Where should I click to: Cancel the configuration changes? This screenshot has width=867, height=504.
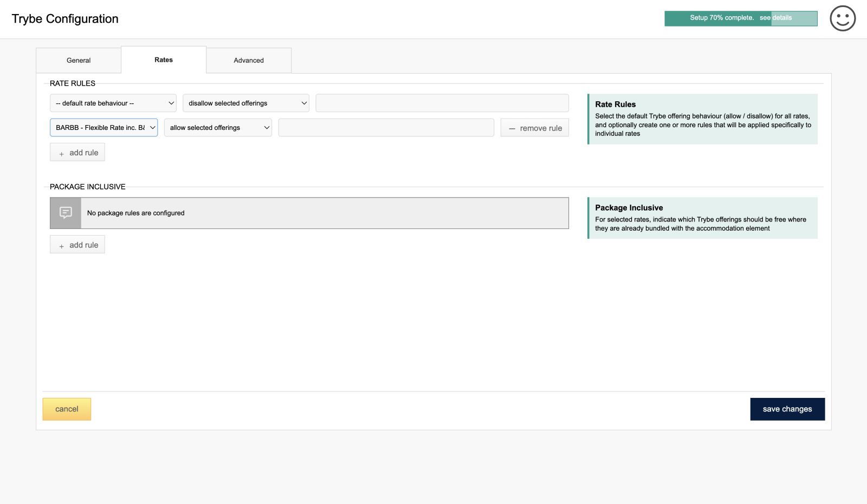point(67,409)
